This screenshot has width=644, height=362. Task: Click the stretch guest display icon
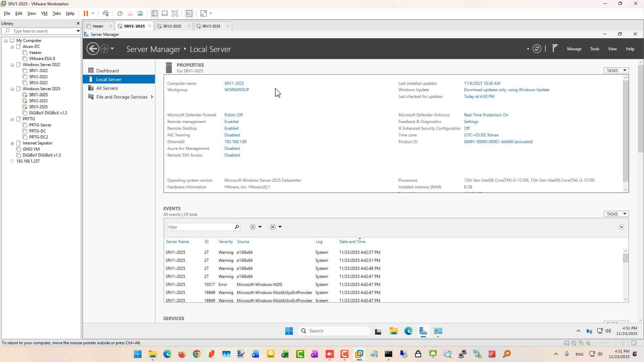tap(204, 13)
